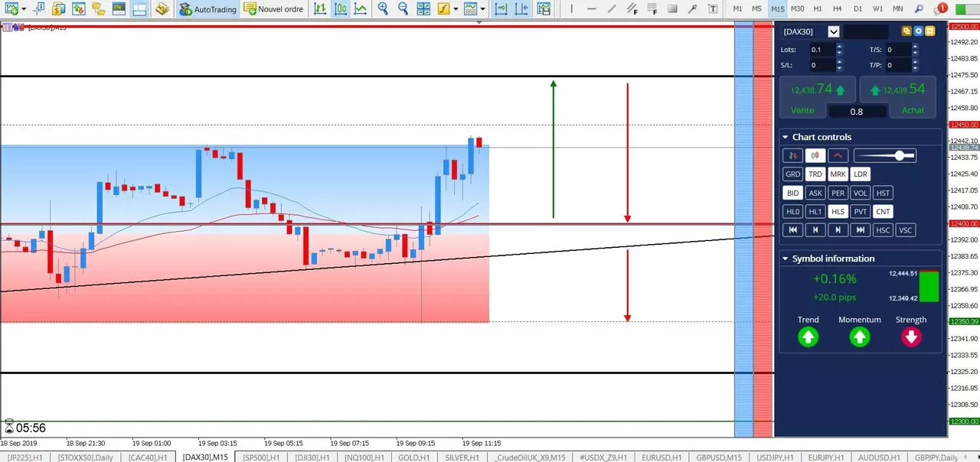The width and height of the screenshot is (980, 462).
Task: Open the EURUSD,H1 chart tab
Action: [x=661, y=457]
